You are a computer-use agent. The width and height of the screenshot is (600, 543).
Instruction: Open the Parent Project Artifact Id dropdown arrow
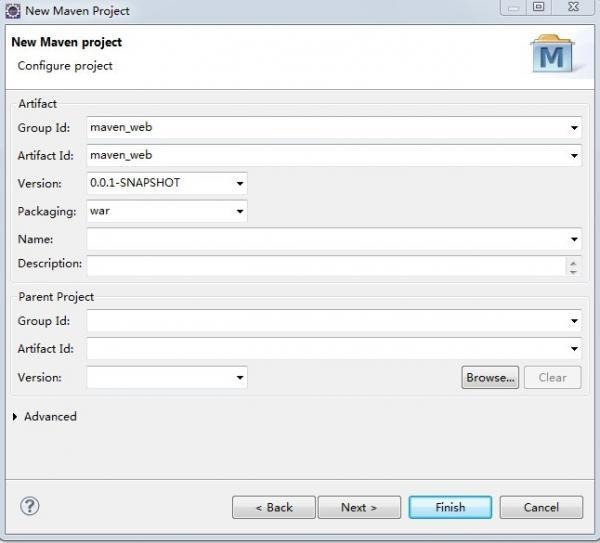click(x=574, y=349)
